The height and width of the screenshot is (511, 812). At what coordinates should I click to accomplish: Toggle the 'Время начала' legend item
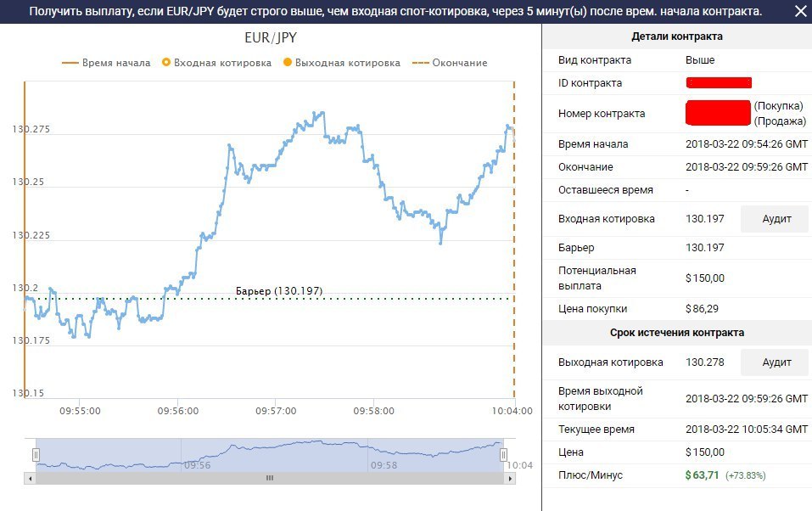[106, 63]
